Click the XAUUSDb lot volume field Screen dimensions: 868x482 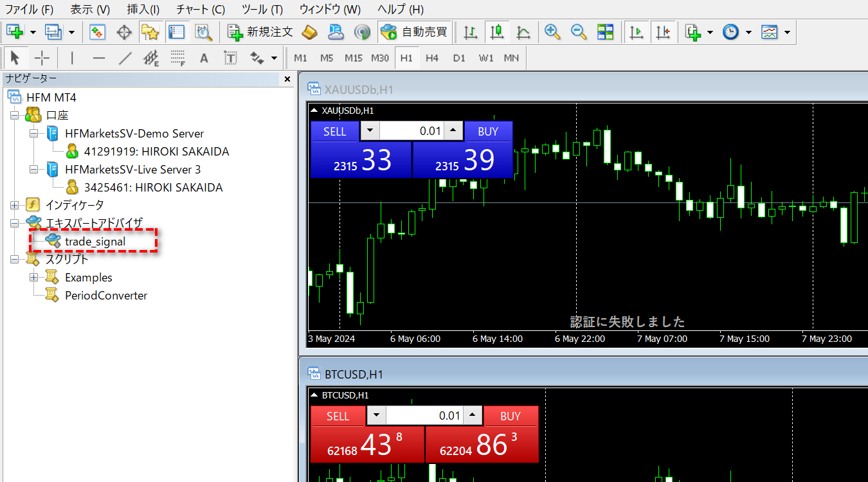tap(411, 132)
